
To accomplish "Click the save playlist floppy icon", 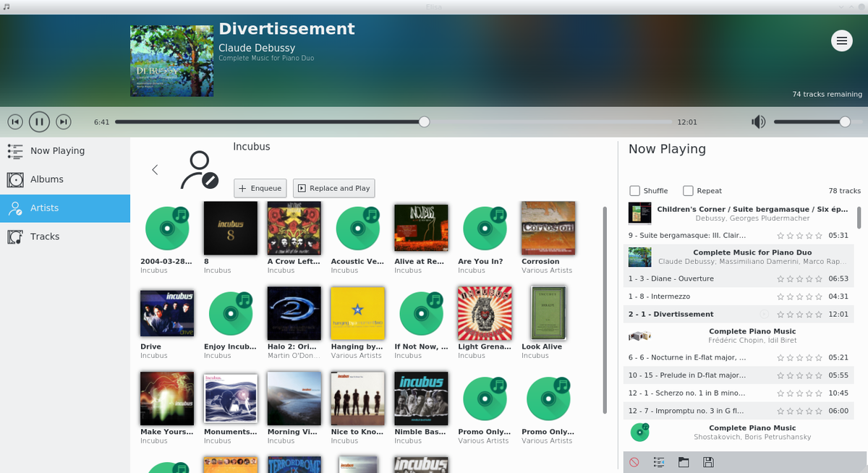I will (x=708, y=462).
